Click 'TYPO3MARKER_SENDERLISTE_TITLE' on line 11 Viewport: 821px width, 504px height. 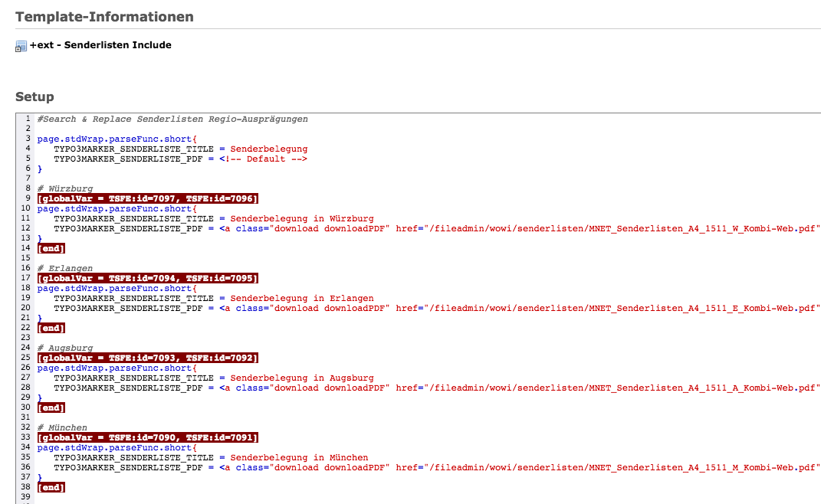coord(133,219)
